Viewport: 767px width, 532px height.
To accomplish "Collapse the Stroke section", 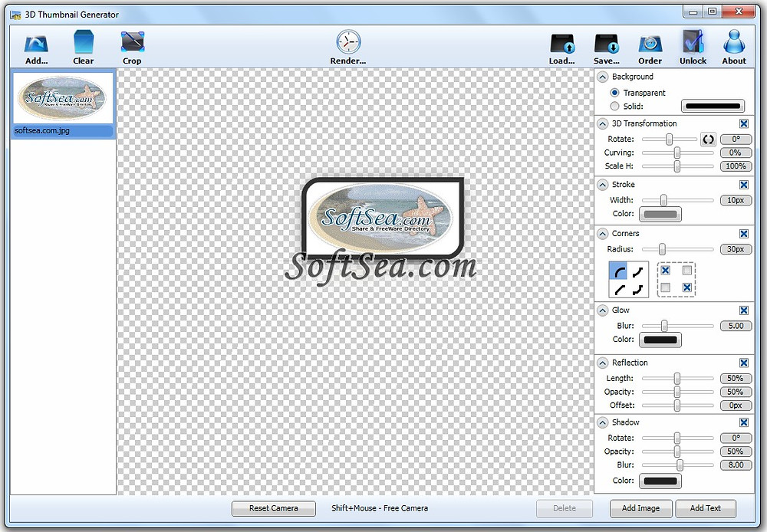I will tap(603, 185).
